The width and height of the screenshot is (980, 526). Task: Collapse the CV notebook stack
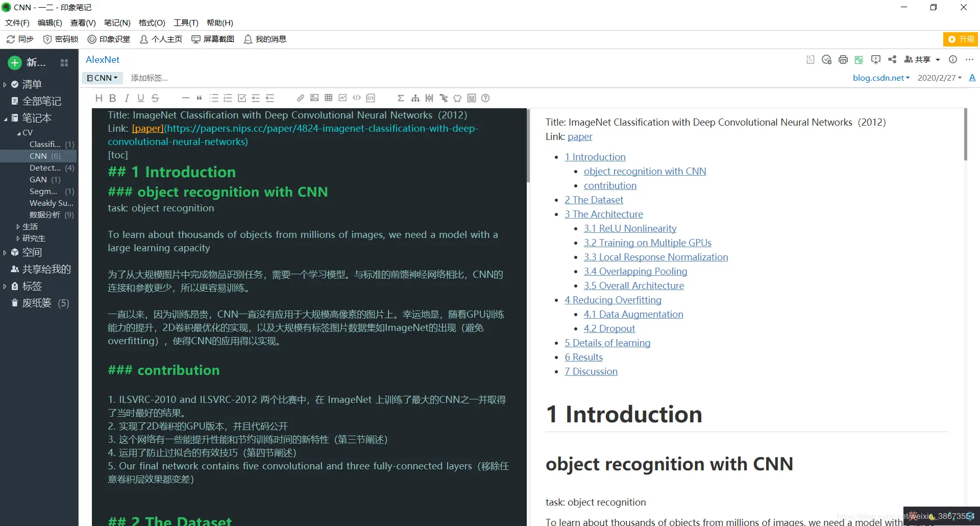pyautogui.click(x=19, y=133)
